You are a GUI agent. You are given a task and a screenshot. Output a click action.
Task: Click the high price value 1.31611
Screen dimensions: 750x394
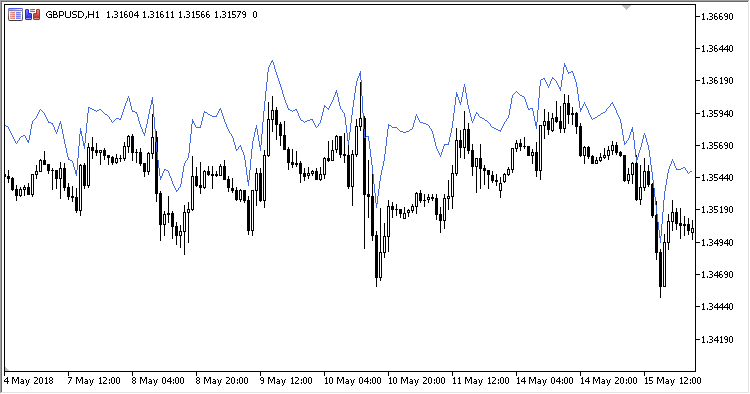pos(158,15)
